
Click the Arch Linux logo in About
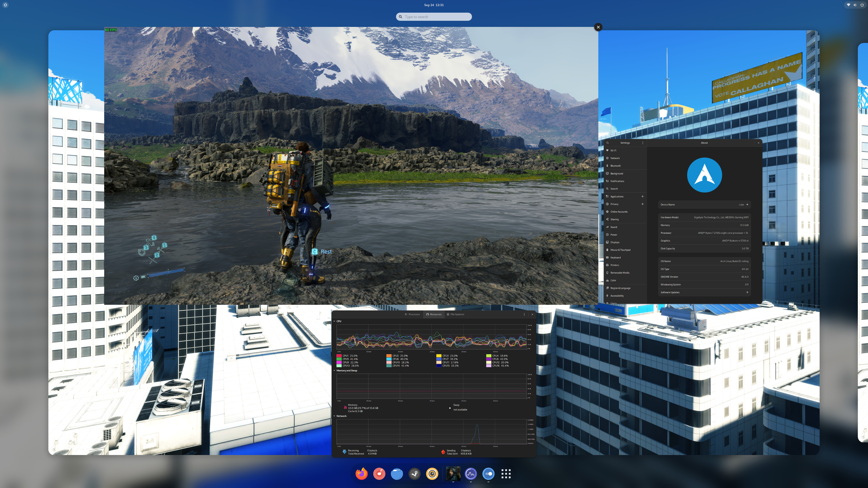pyautogui.click(x=704, y=175)
